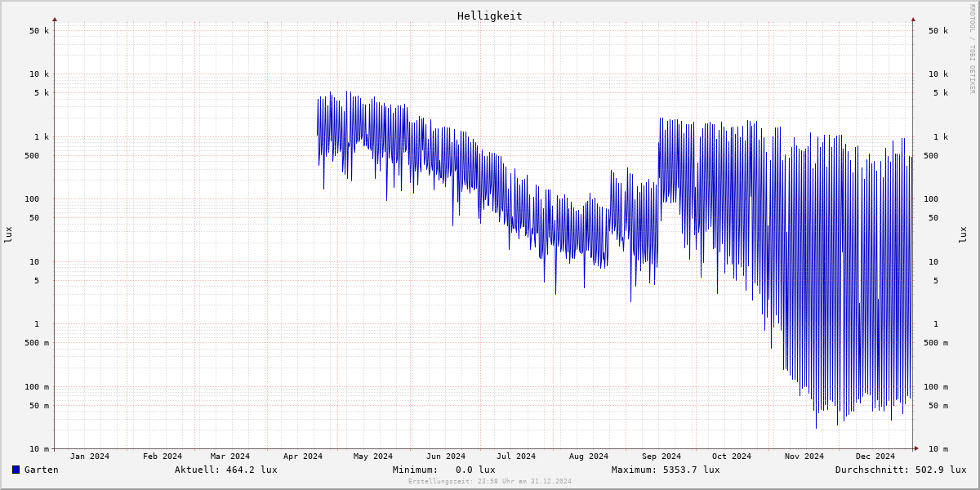Screen dimensions: 980x490
Task: Click the 100 m tick on left axis
Action: tap(37, 387)
